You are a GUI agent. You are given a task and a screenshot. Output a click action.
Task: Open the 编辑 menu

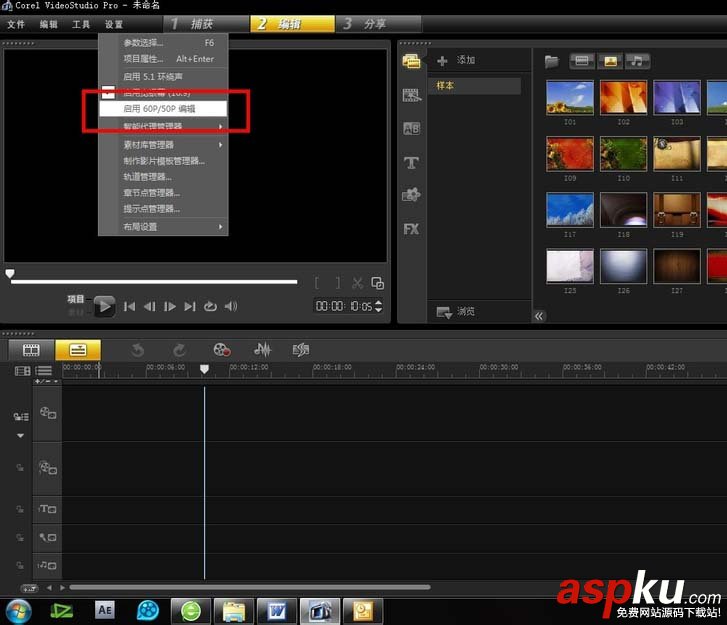click(x=49, y=24)
